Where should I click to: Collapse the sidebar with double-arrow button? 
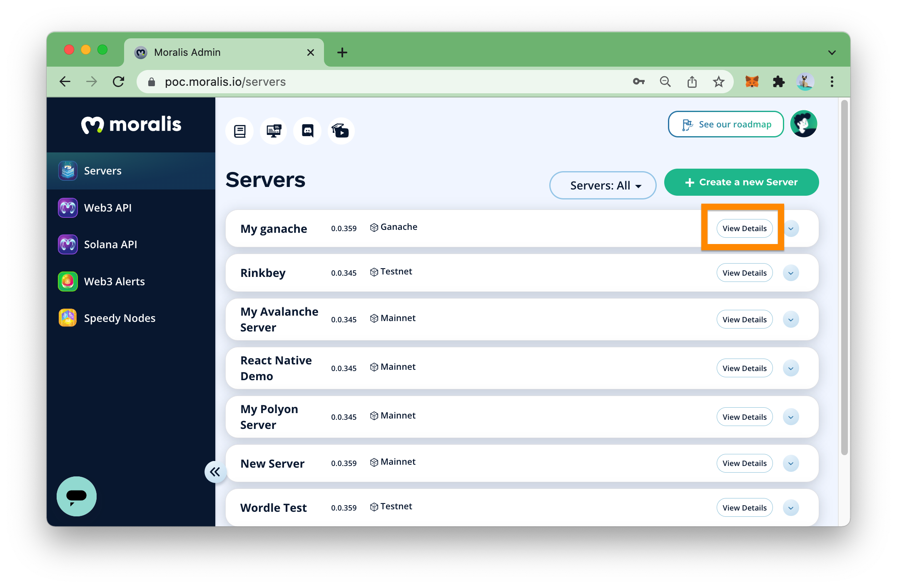coord(215,472)
